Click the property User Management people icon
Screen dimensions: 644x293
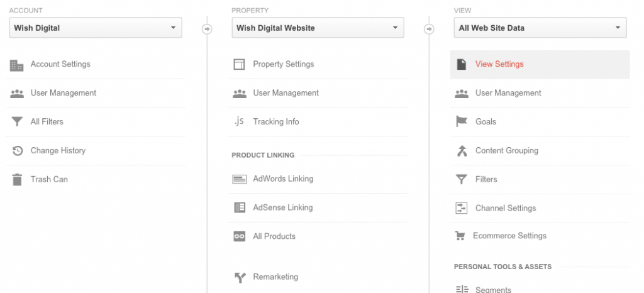[x=240, y=94]
